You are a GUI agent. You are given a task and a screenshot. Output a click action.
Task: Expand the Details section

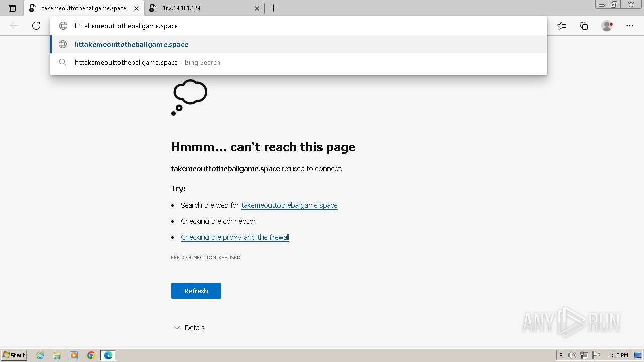[189, 328]
